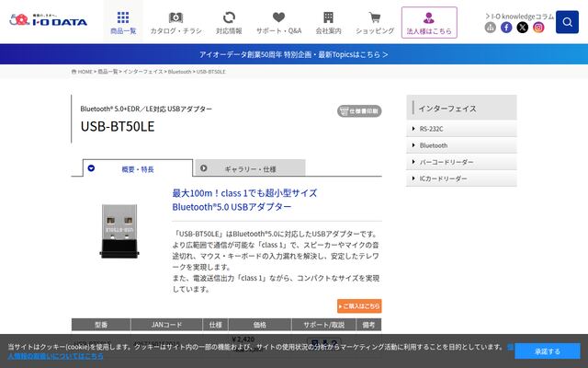Open the X (Twitter) icon

click(523, 28)
